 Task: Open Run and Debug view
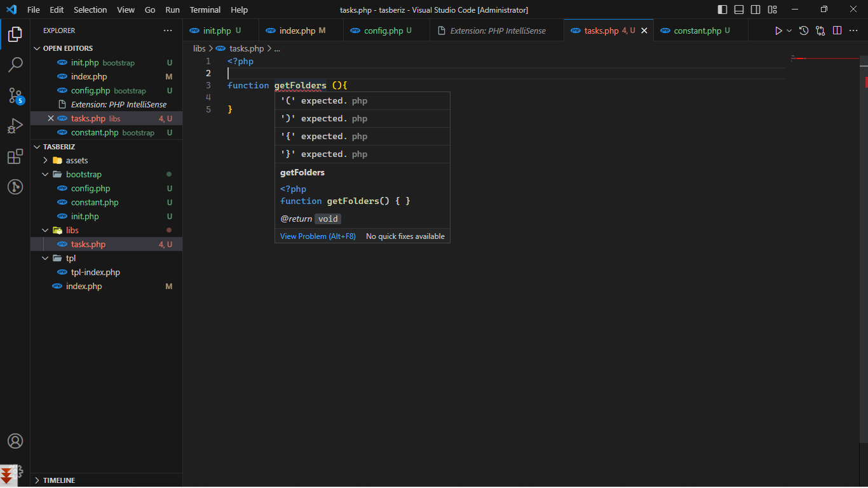(15, 126)
